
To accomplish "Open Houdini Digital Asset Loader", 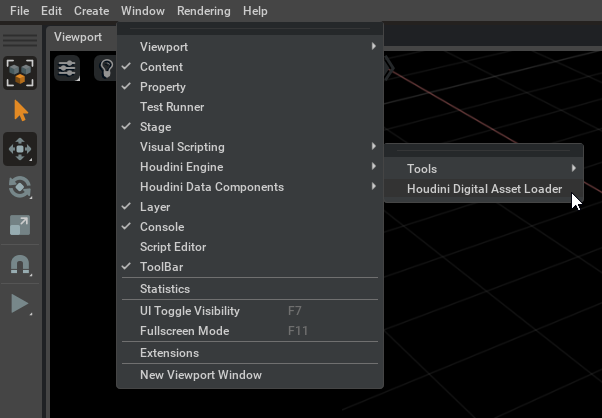I will 484,188.
